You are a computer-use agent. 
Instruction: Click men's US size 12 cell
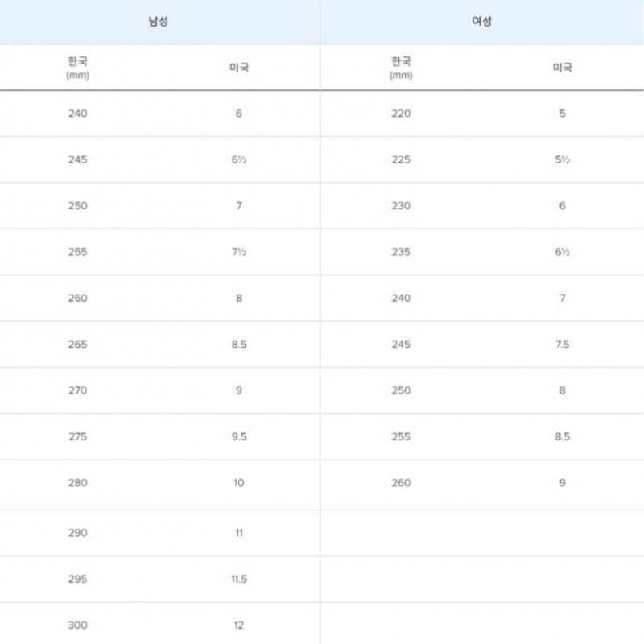pos(239,625)
